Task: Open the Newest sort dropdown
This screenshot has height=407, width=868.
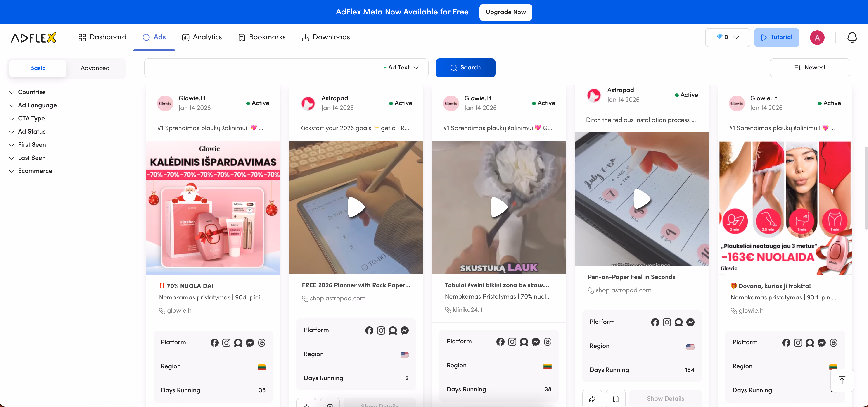Action: [810, 67]
